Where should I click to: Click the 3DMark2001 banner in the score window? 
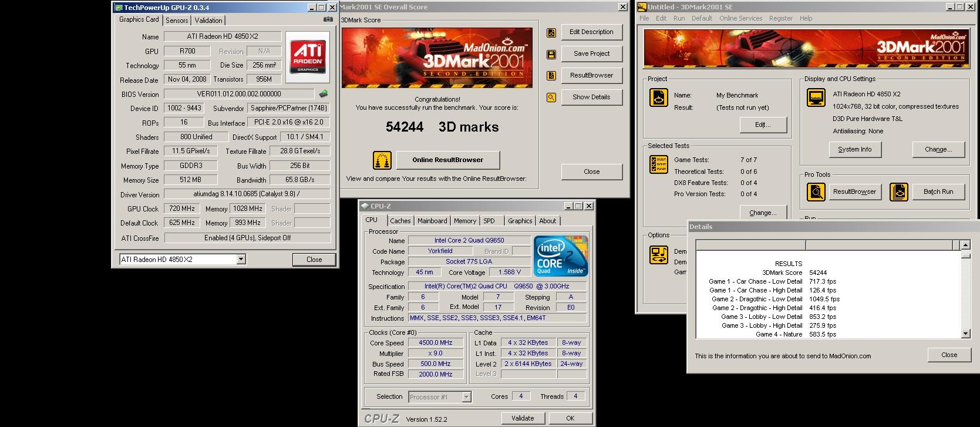point(437,58)
